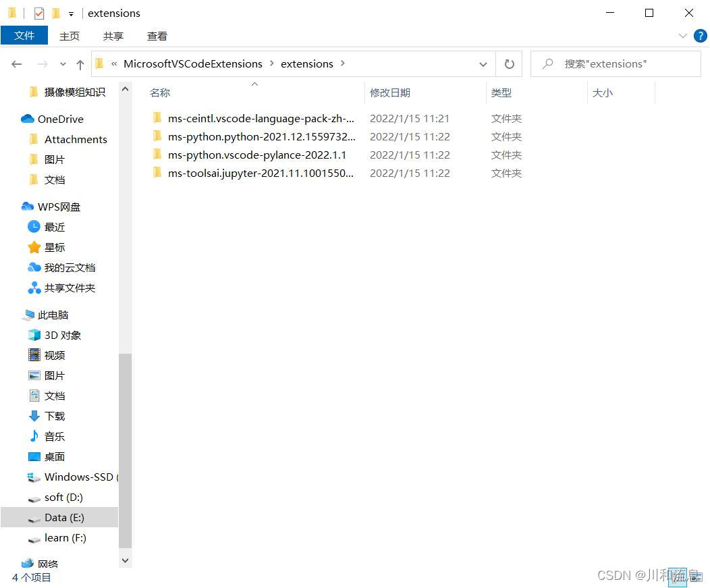Expand the ribbon with chevron
Image resolution: width=710 pixels, height=588 pixels.
[x=682, y=35]
